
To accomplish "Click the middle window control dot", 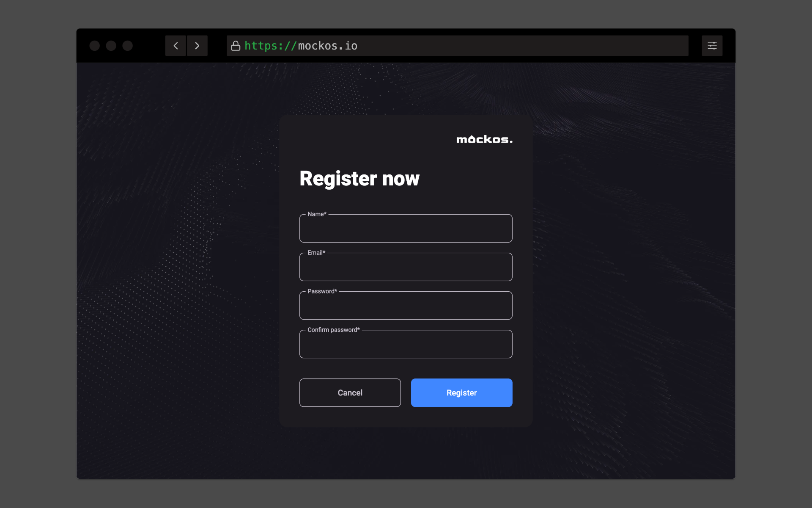I will tap(111, 46).
